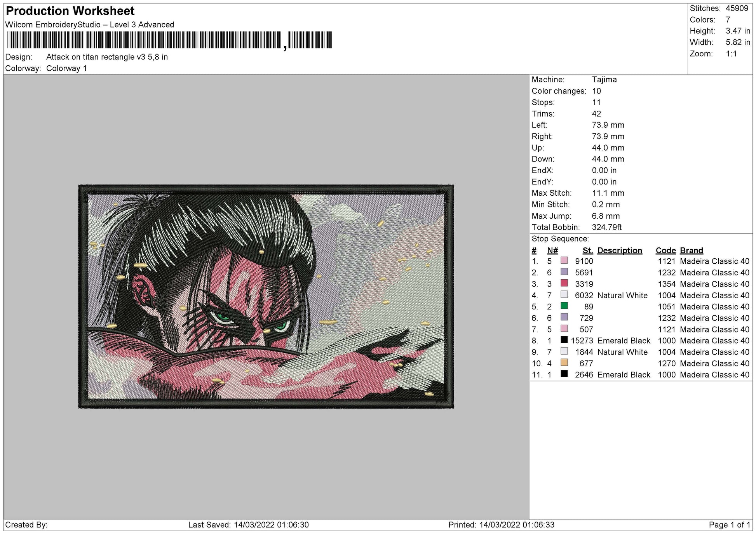
Task: Click the design name 'Attack on titan rectangle v3 5,8 in'
Action: (107, 57)
